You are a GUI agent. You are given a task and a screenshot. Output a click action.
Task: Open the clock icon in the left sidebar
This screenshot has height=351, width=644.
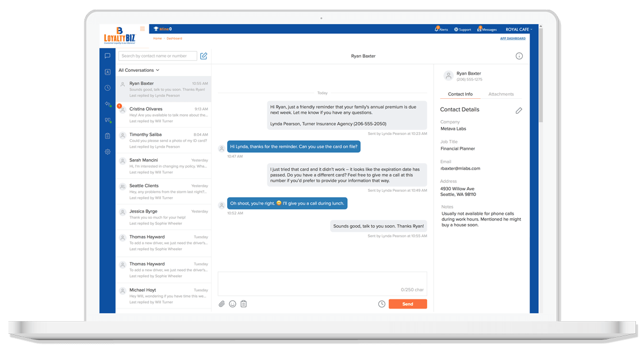108,88
